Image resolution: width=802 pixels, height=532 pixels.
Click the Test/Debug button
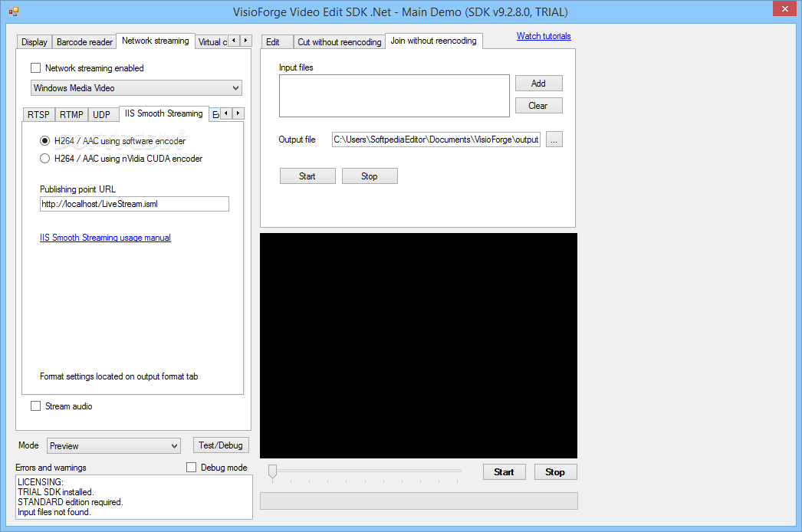(x=221, y=445)
